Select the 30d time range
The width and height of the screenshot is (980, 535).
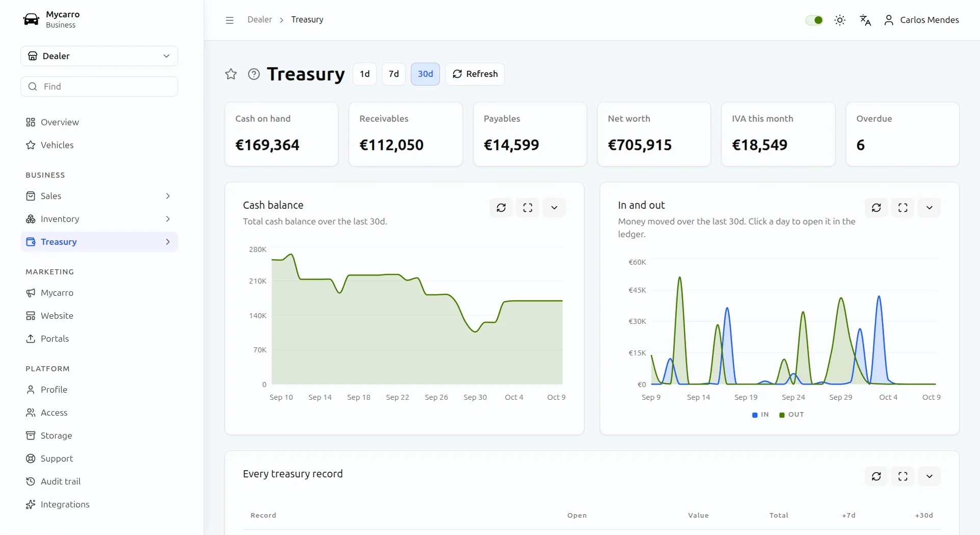(x=425, y=74)
